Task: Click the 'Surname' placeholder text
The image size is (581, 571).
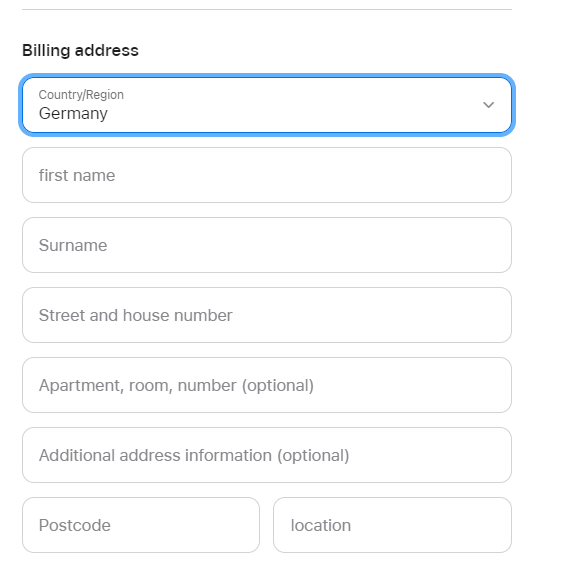Action: [x=73, y=245]
